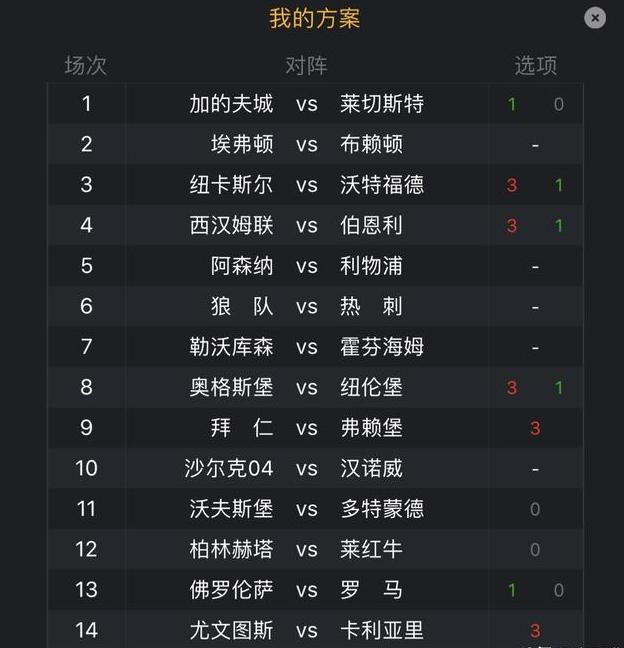Select team name 勒沃库森
624x648 pixels.
click(x=231, y=347)
